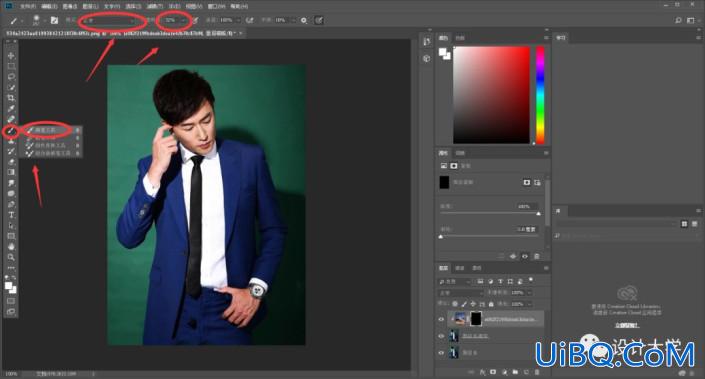Click the smoothing options gear icon
The height and width of the screenshot is (379, 705).
coord(304,20)
